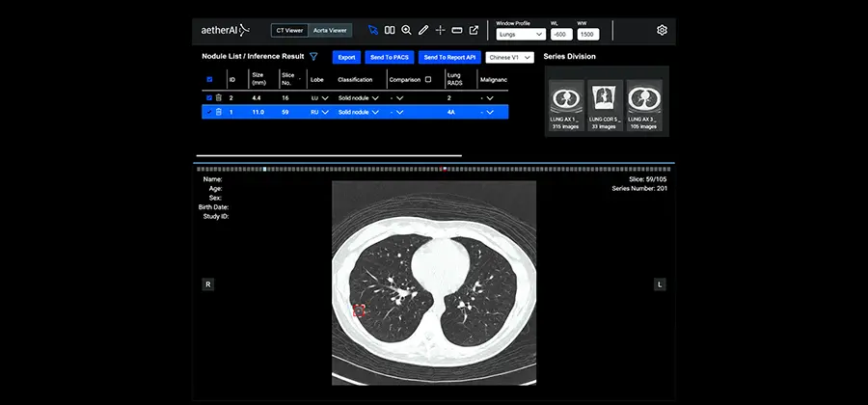
Task: Activate the zoom magnifier tool
Action: pos(406,30)
